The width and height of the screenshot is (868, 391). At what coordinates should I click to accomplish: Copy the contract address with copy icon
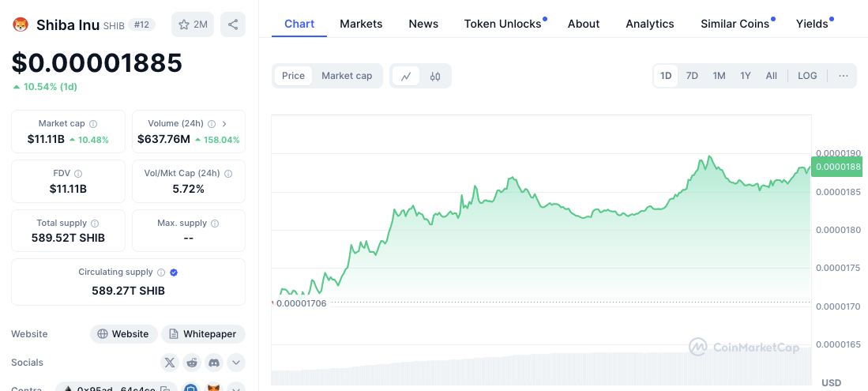tap(164, 389)
